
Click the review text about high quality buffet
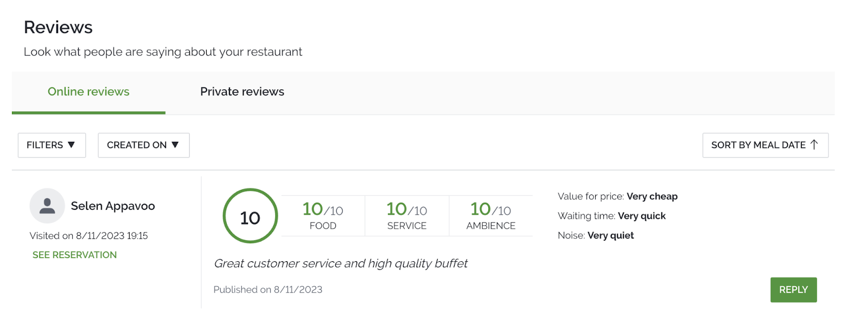[341, 263]
